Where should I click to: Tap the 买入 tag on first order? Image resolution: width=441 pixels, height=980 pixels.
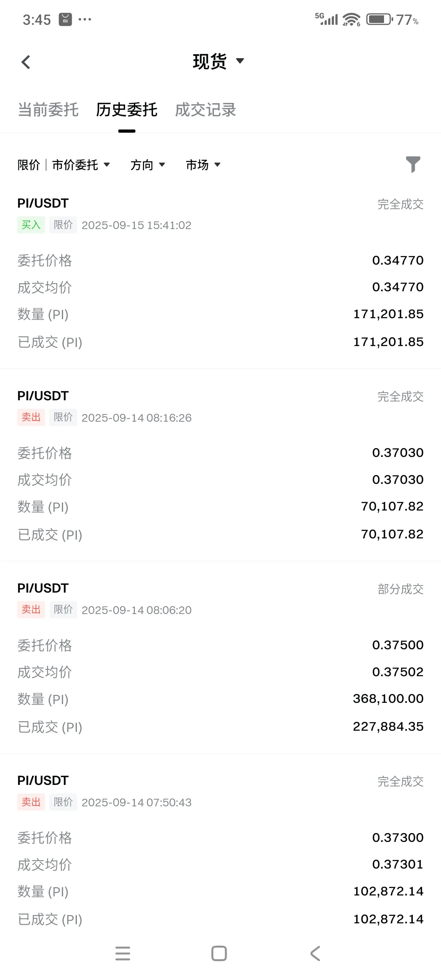point(31,225)
